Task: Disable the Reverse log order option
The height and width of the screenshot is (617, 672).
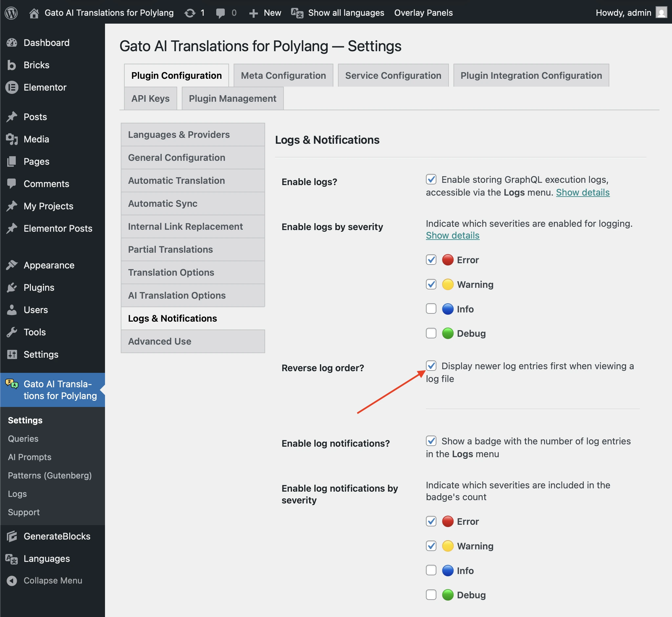Action: (x=431, y=366)
